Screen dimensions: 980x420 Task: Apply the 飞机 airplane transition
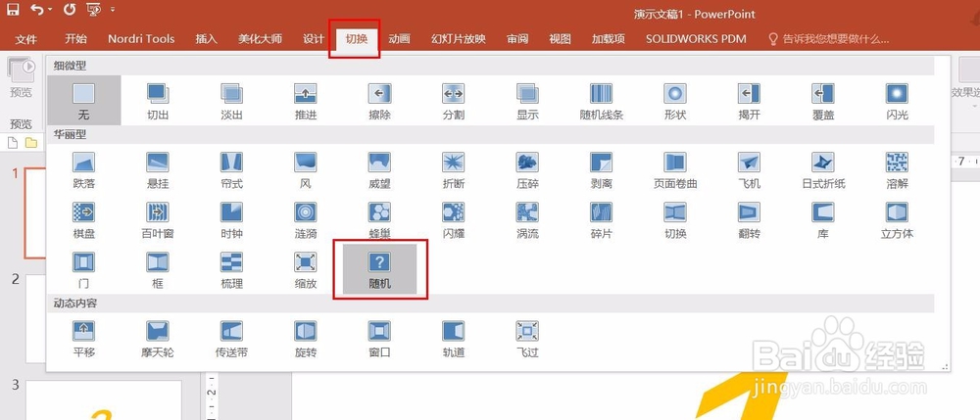pyautogui.click(x=749, y=169)
